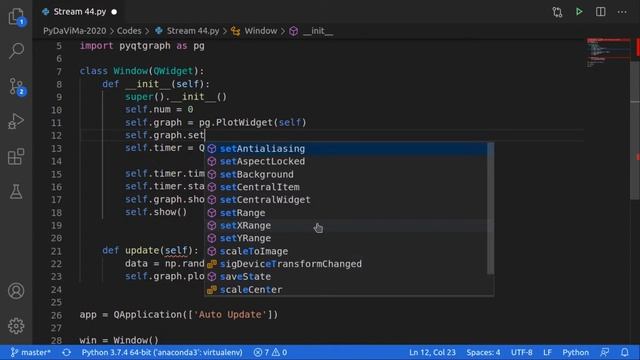Image resolution: width=640 pixels, height=360 pixels.
Task: Open the Testing flask view
Action: click(16, 192)
